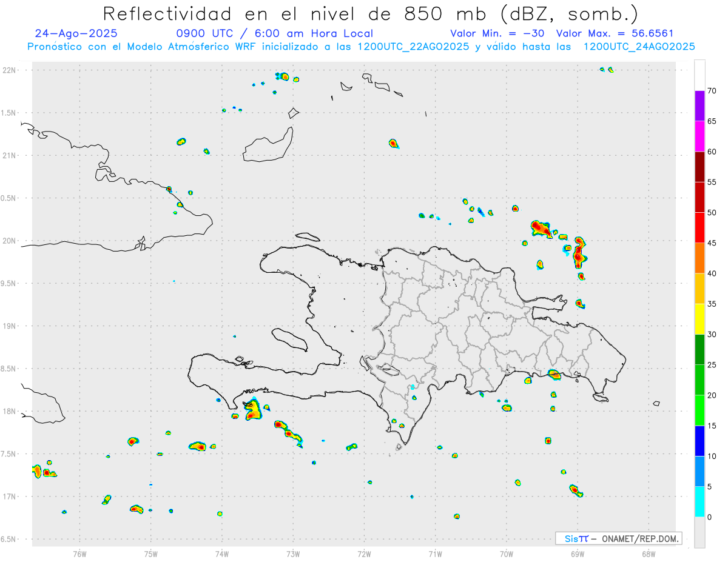Click the '70' value on the color scale
Screen dimensions: 728x562
712,91
